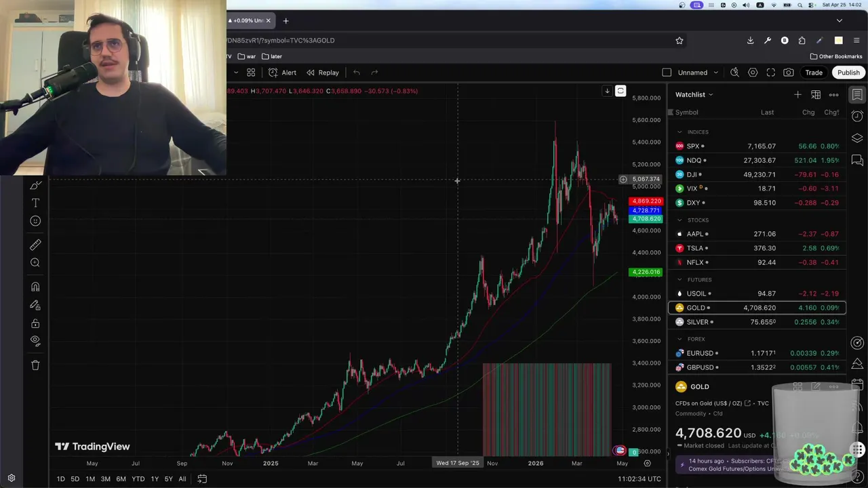Viewport: 868px width, 488px height.
Task: Open the layout setup square icon
Action: (x=667, y=73)
